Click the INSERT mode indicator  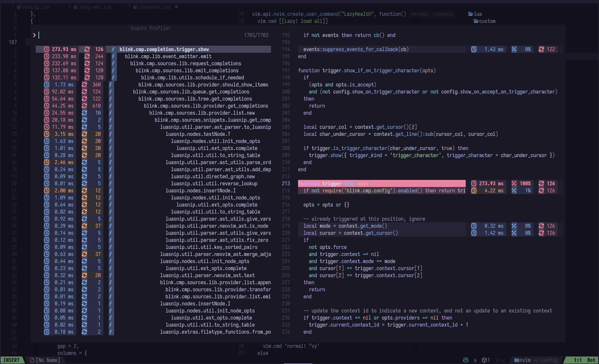[11, 360]
